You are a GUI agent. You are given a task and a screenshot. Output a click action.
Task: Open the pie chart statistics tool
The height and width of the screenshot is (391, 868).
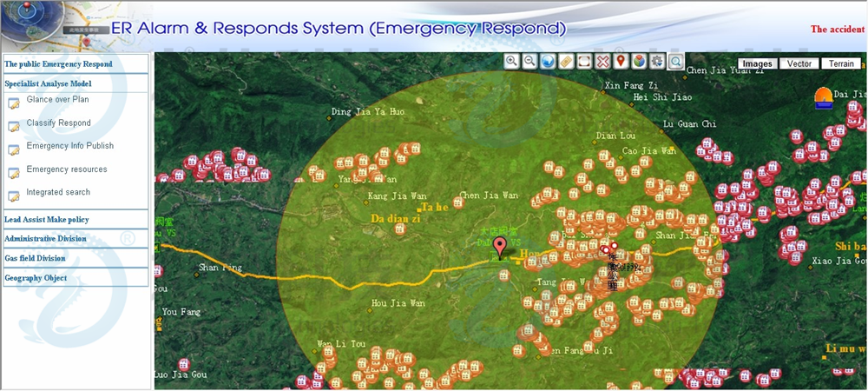pos(639,61)
